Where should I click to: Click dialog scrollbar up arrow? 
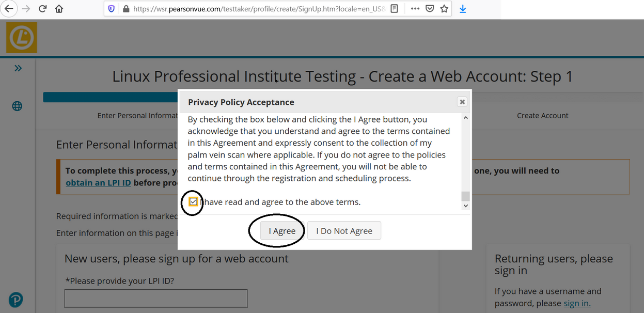[x=465, y=118]
